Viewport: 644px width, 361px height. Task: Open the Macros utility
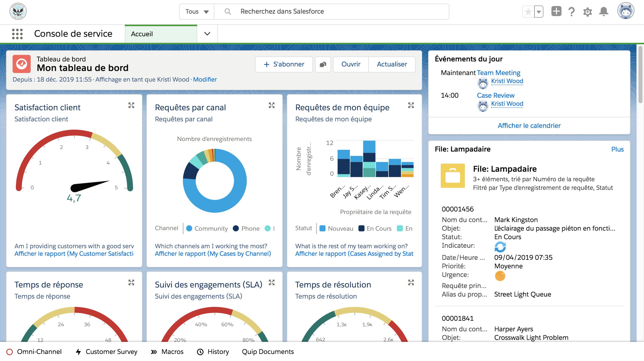167,352
